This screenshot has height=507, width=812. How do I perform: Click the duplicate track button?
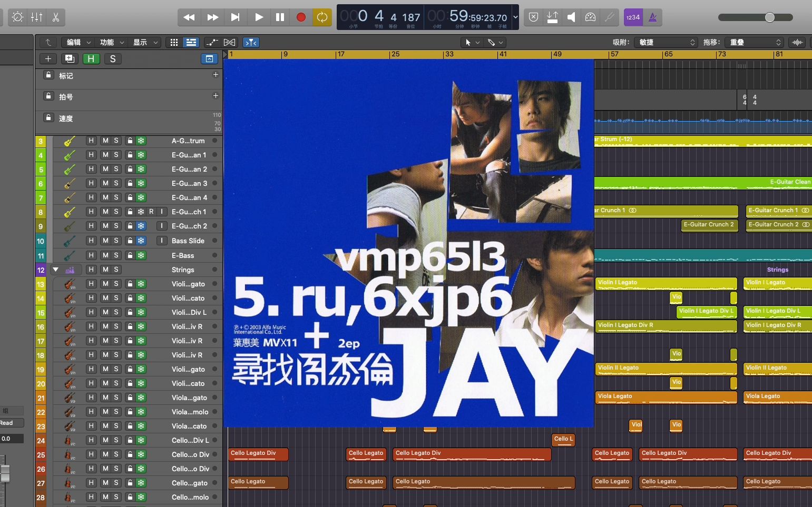[x=70, y=58]
